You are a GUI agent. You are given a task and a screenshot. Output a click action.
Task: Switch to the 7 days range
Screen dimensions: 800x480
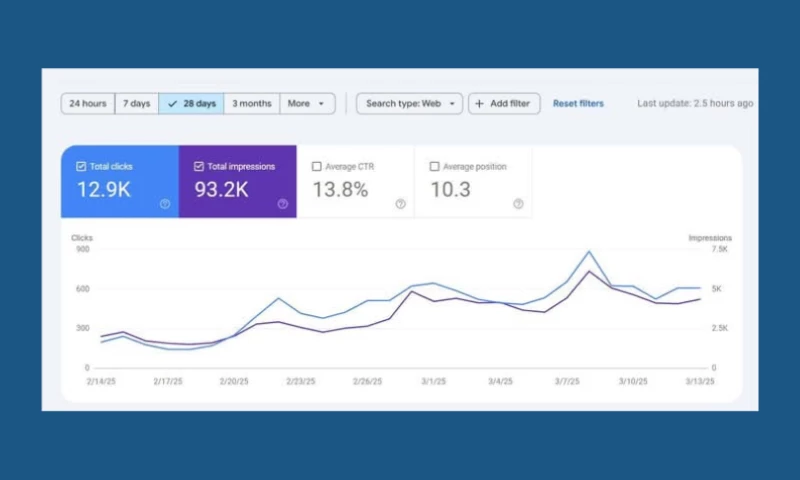point(137,103)
